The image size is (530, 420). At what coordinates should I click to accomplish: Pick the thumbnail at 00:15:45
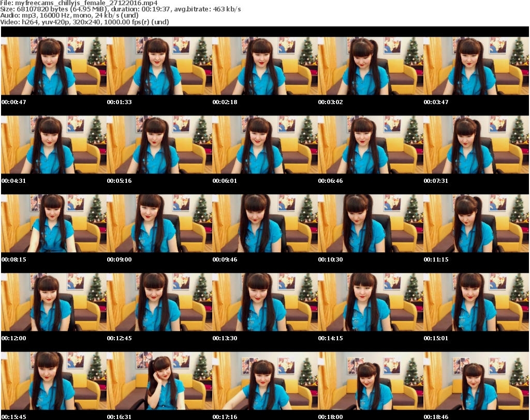[54, 381]
